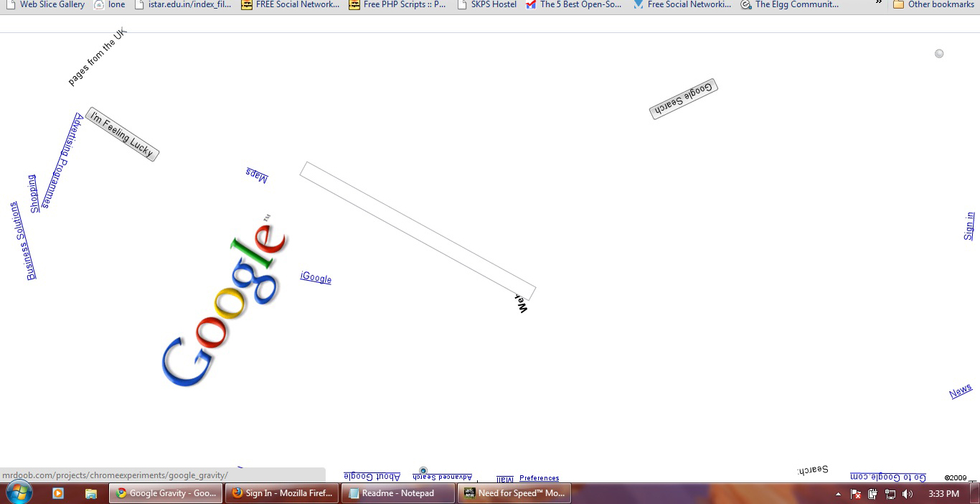The image size is (980, 504).
Task: Switch to Need for Speed taskbar button
Action: [514, 493]
